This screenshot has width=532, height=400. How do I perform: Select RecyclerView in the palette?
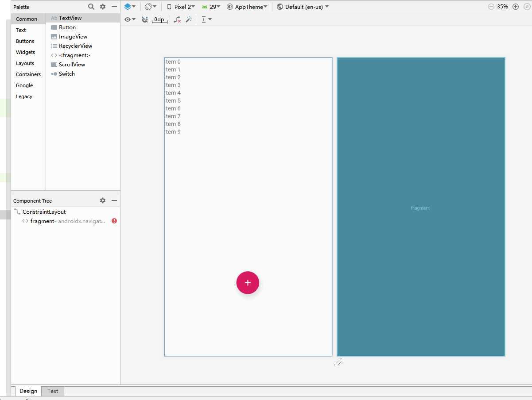(75, 46)
